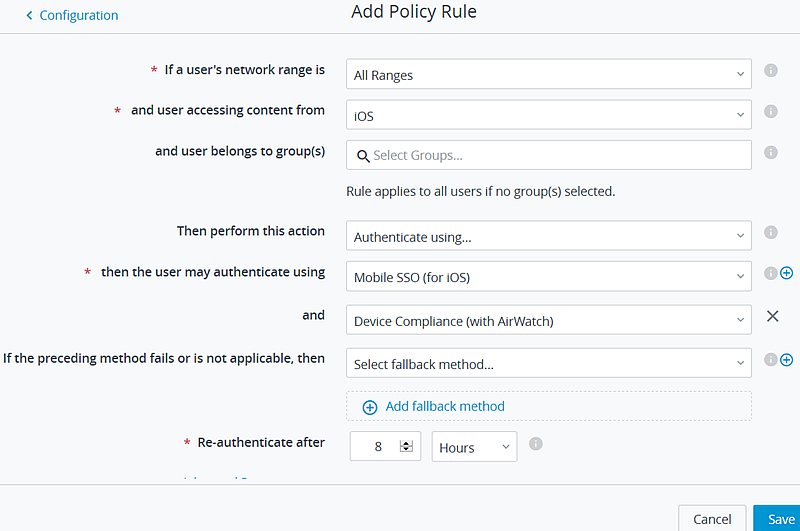
Task: Open the iOS device type dropdown
Action: click(548, 115)
